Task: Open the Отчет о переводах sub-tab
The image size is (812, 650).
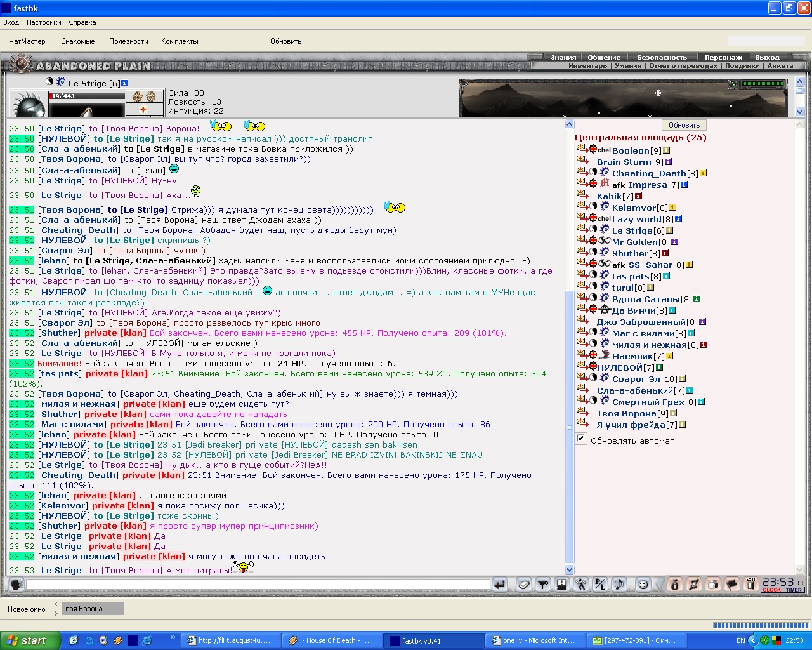Action: pos(683,65)
